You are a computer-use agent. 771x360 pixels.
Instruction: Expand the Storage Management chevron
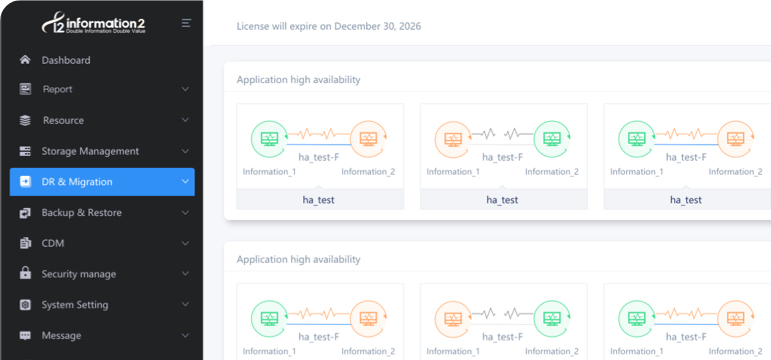pos(185,151)
